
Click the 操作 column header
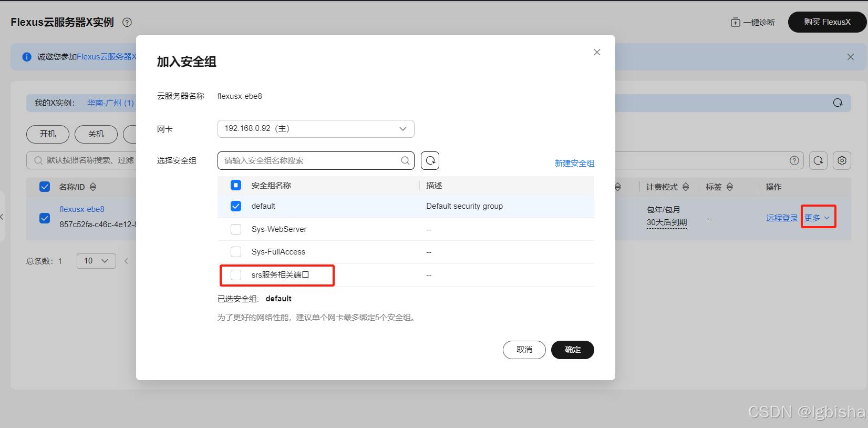pyautogui.click(x=773, y=187)
